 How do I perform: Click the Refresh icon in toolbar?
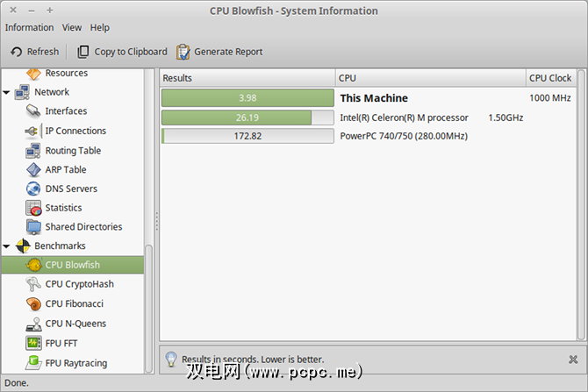click(16, 52)
